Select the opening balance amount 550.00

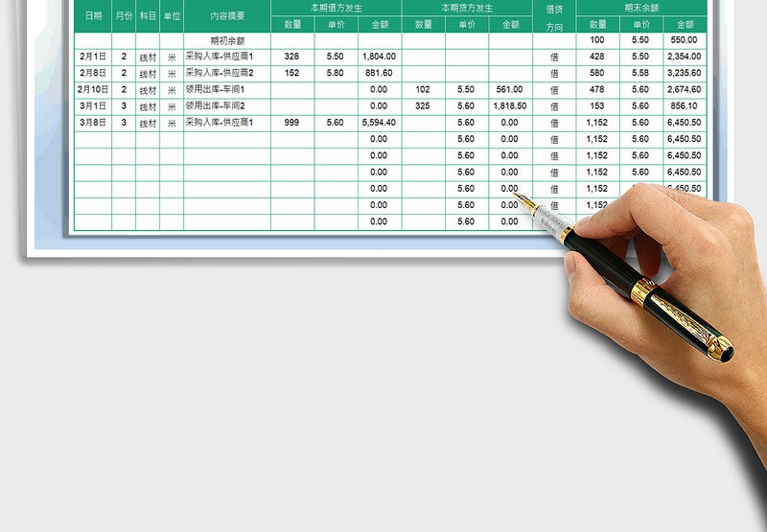685,40
